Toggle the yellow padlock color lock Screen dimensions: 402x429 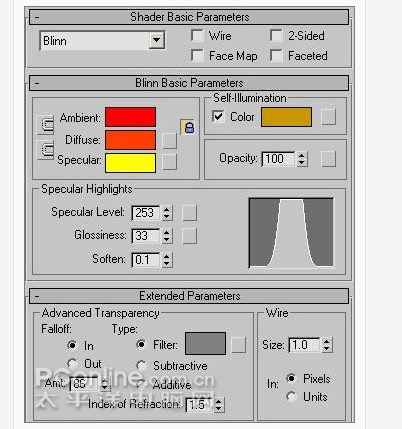[x=187, y=127]
